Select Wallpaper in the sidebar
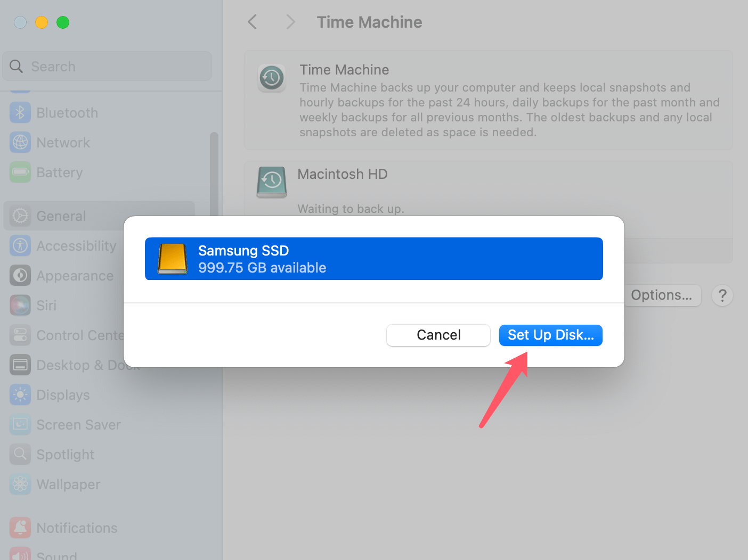748x560 pixels. click(68, 484)
